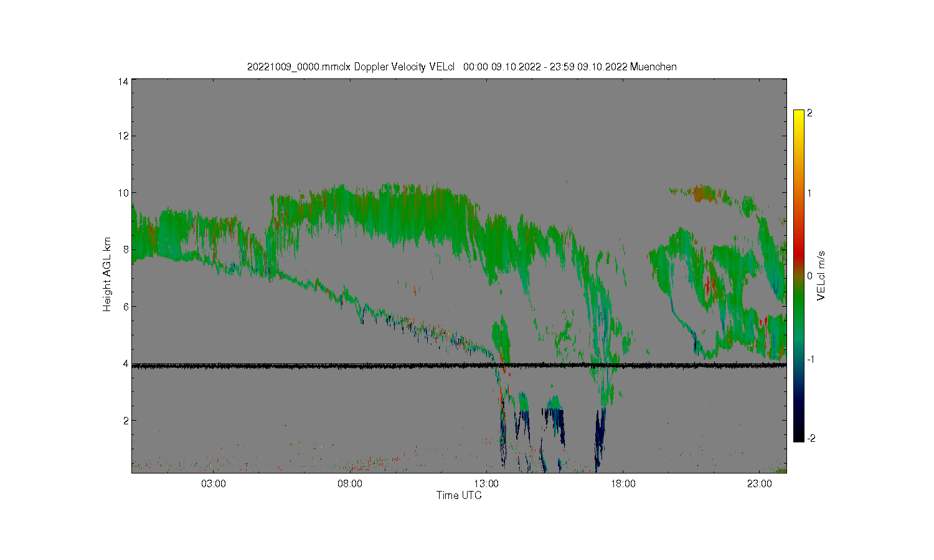Click the colorbar value 0
The height and width of the screenshot is (560, 934).
[809, 276]
